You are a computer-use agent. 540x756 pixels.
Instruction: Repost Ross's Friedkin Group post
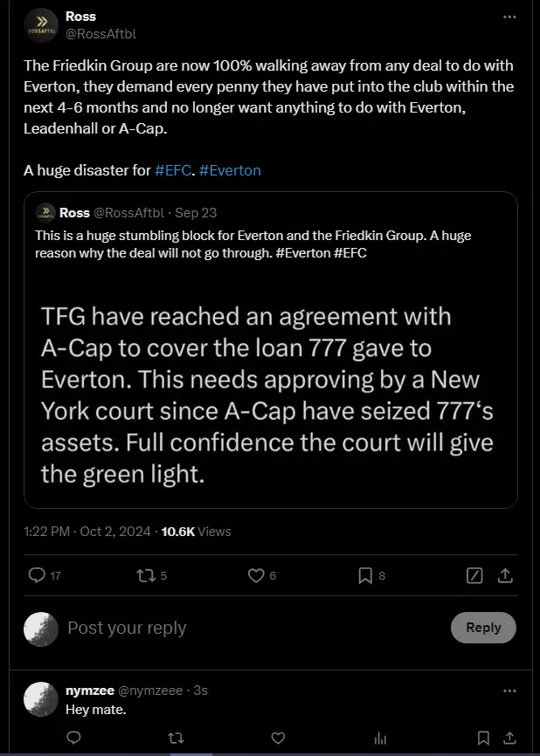[146, 575]
